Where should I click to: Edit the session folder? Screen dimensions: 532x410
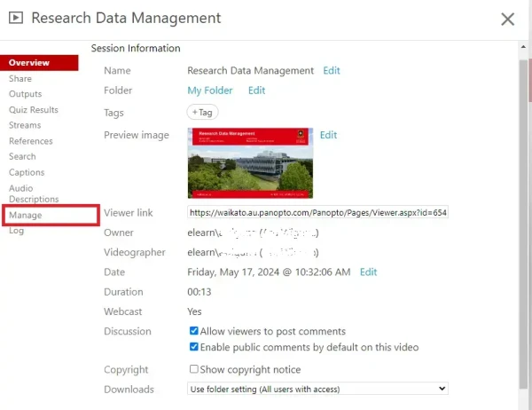click(256, 91)
